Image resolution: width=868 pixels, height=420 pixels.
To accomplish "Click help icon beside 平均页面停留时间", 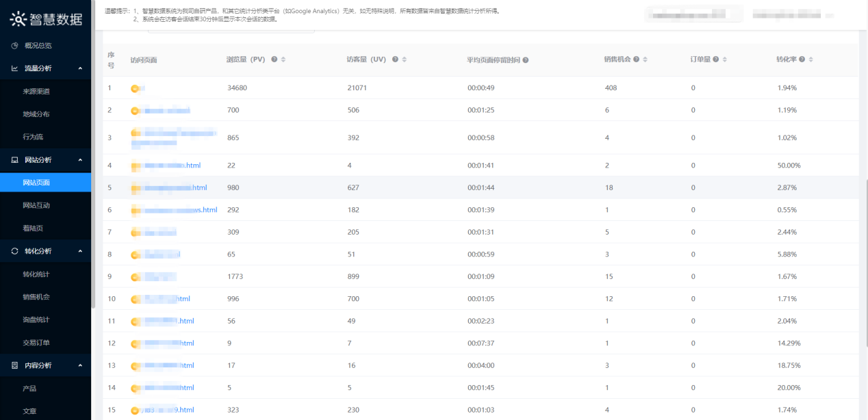I will (526, 60).
